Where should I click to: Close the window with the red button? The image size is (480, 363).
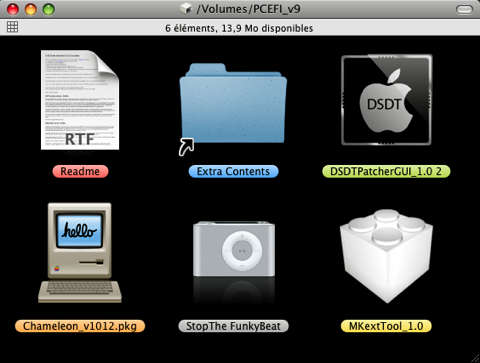13,9
